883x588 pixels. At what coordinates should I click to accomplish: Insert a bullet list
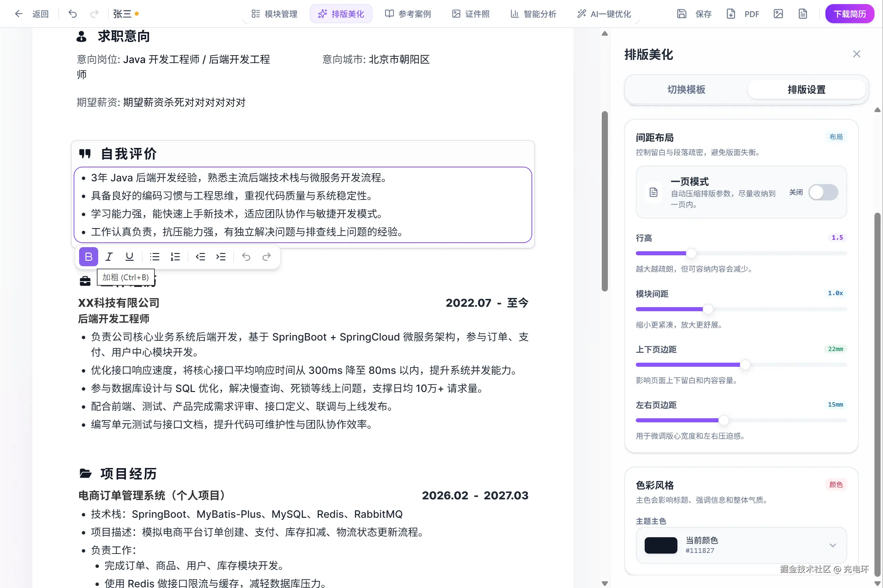click(x=154, y=256)
